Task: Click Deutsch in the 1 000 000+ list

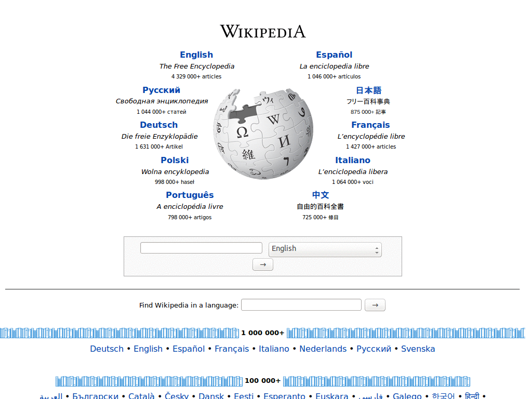Action: (x=107, y=349)
